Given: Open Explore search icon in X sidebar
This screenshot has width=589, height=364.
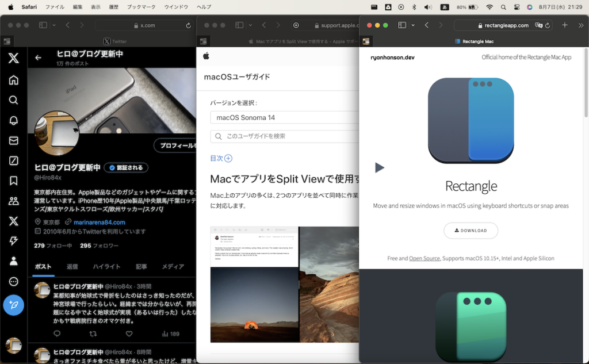Looking at the screenshot, I should [x=14, y=100].
